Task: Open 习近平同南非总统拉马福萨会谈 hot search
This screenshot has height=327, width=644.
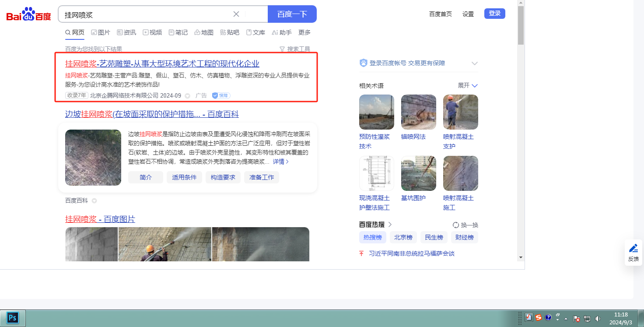Action: point(412,253)
